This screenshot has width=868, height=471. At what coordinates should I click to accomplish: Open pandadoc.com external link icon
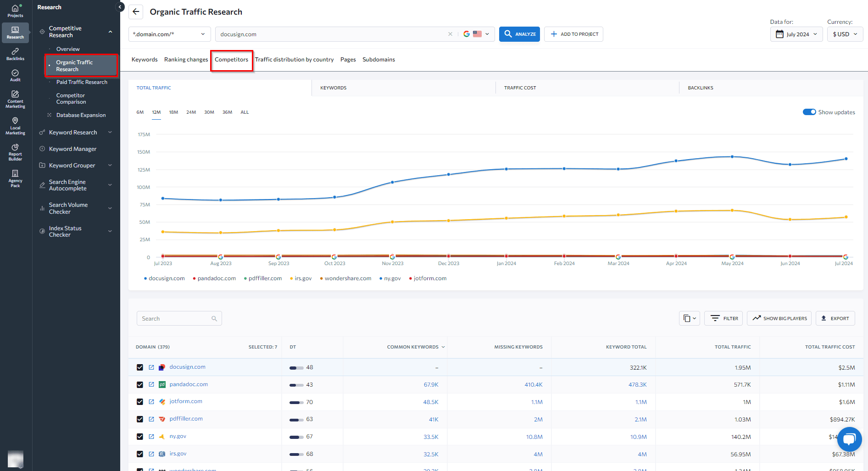click(x=151, y=385)
